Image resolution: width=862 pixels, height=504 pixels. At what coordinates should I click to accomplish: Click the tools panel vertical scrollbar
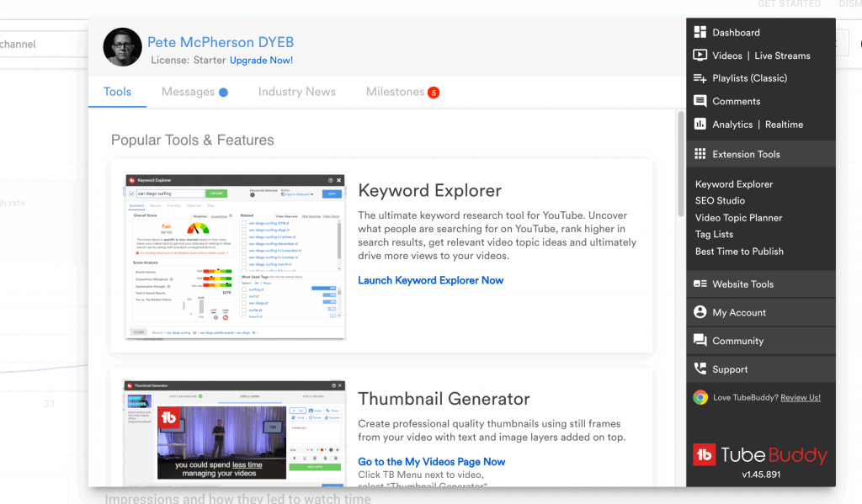point(681,163)
